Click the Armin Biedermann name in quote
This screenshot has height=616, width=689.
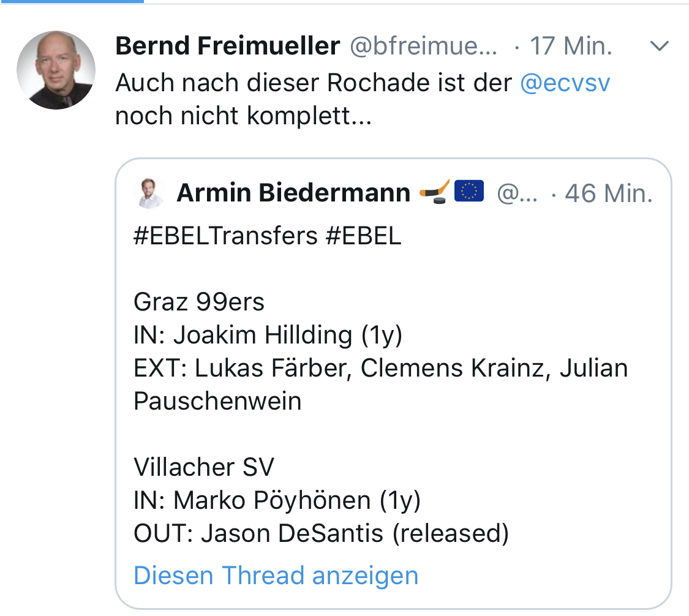tap(293, 193)
